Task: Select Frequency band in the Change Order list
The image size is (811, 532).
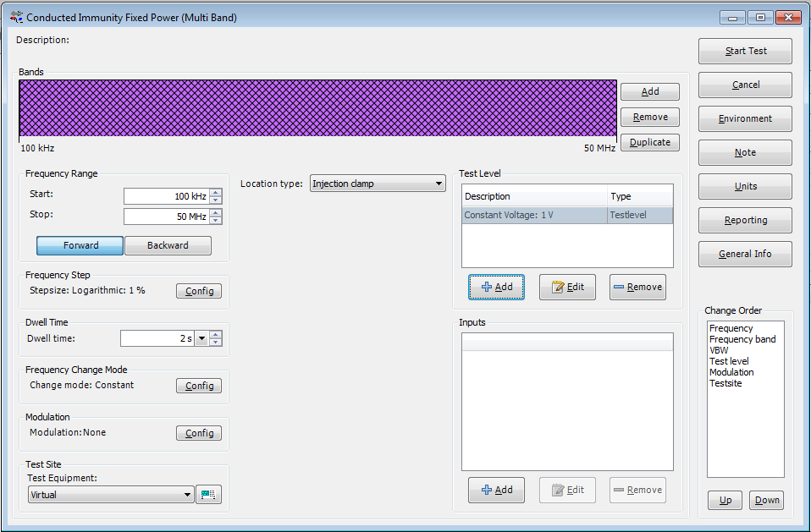Action: [743, 338]
